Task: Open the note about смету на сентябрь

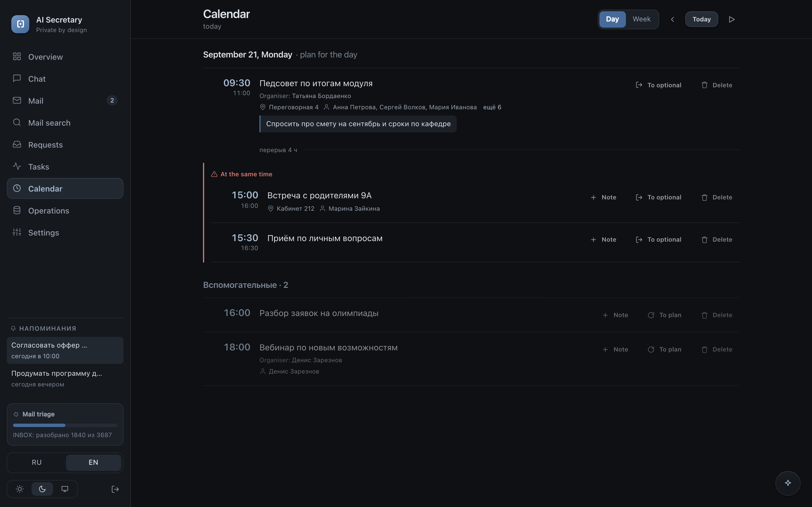Action: click(x=358, y=124)
